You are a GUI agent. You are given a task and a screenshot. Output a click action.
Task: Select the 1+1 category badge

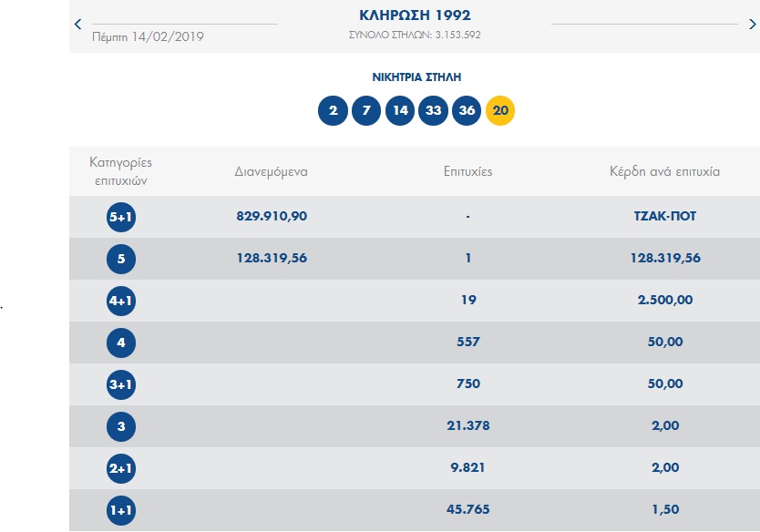pyautogui.click(x=121, y=510)
